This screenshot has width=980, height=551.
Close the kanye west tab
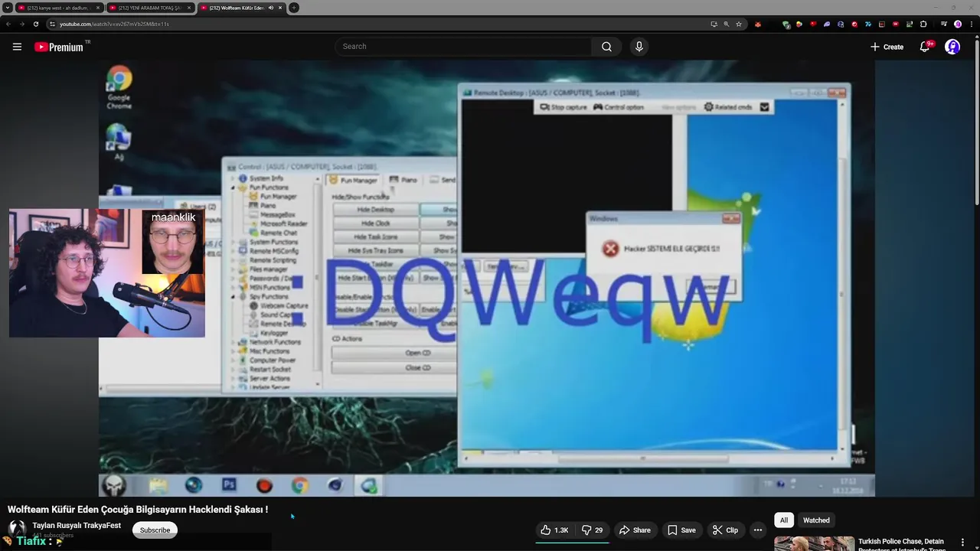click(98, 8)
